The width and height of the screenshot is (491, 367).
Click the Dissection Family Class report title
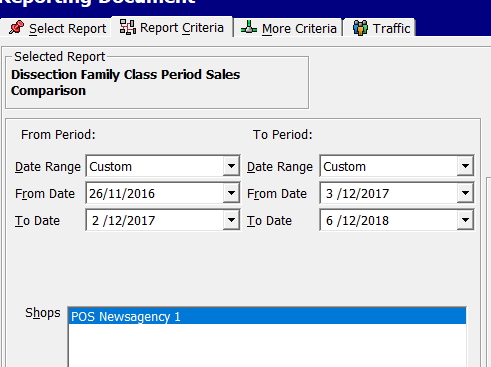coord(125,82)
